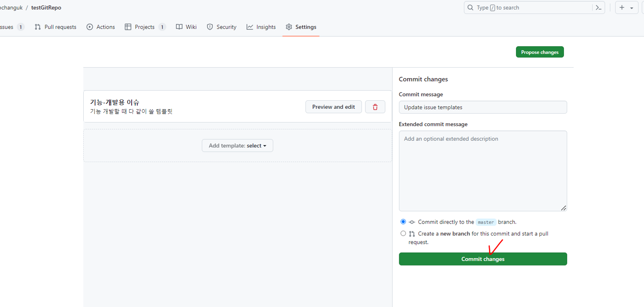Click the git commit icon beside master option
644x307 pixels.
click(x=412, y=222)
